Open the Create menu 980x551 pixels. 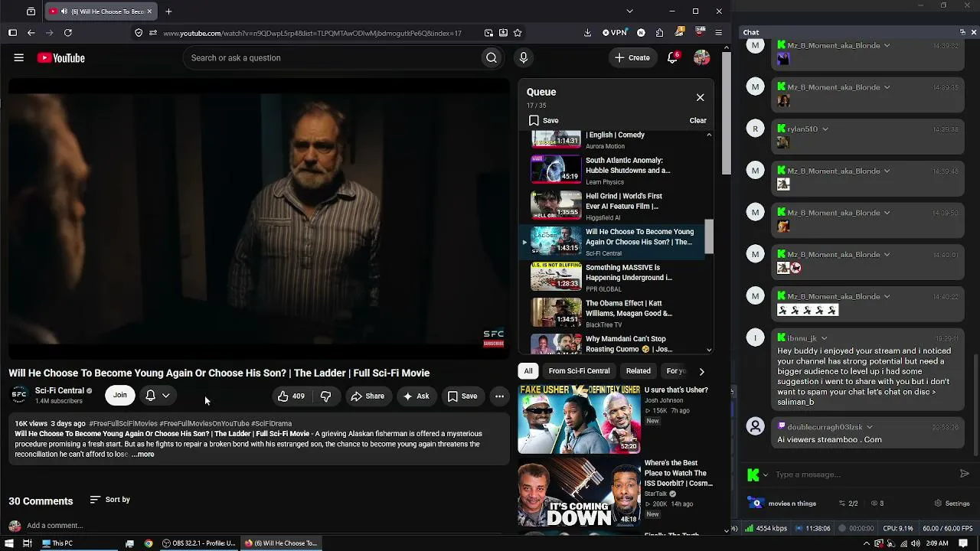pyautogui.click(x=632, y=58)
